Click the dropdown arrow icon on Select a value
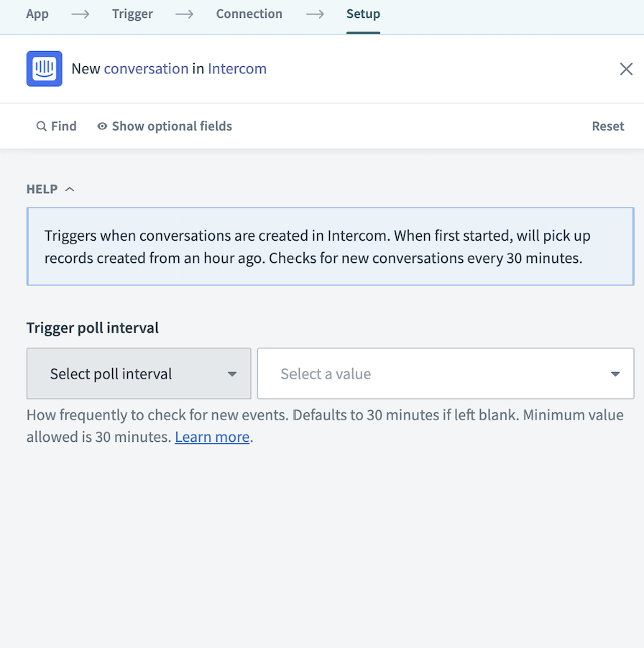Viewport: 644px width, 648px height. pos(615,374)
